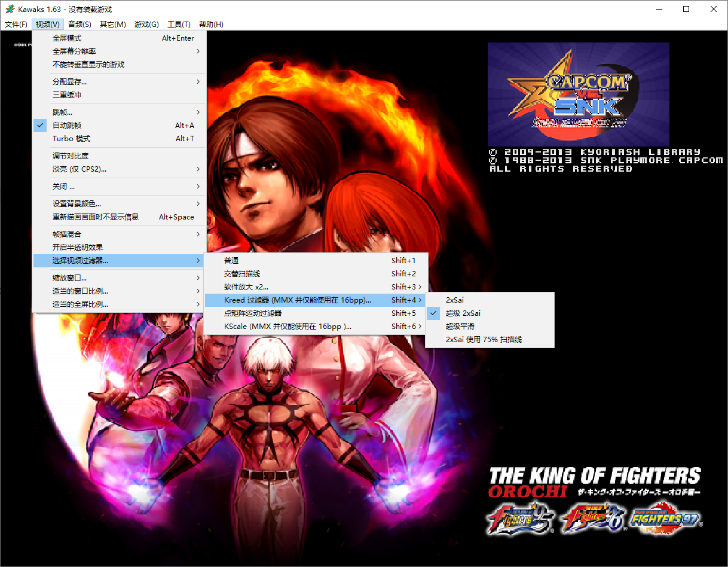The image size is (728, 567).
Task: Expand the 适当的窗口比例... submenu
Action: tap(120, 291)
